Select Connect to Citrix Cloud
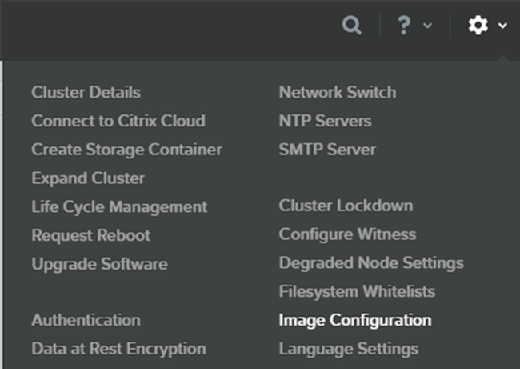Viewport: 520px width, 369px height. pos(118,121)
